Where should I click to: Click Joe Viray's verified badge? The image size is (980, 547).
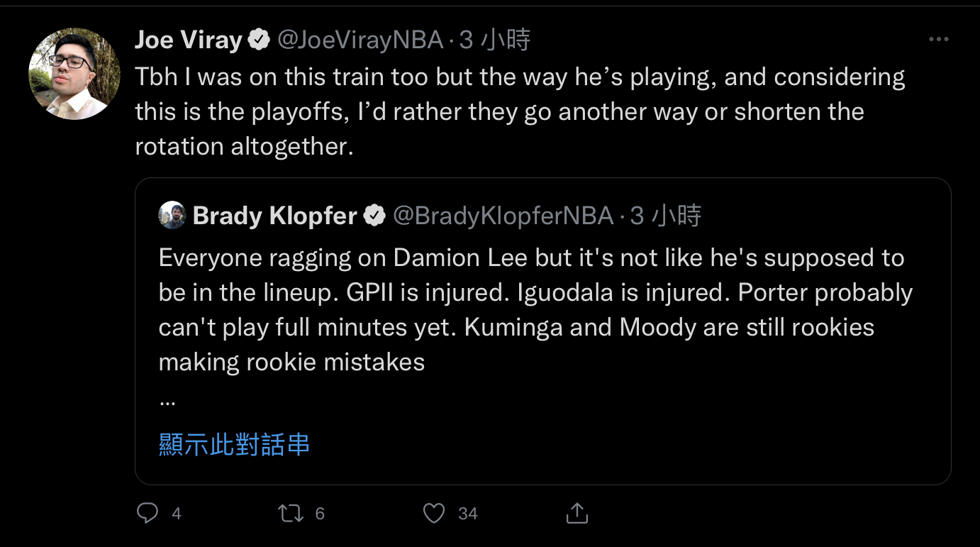coord(258,40)
